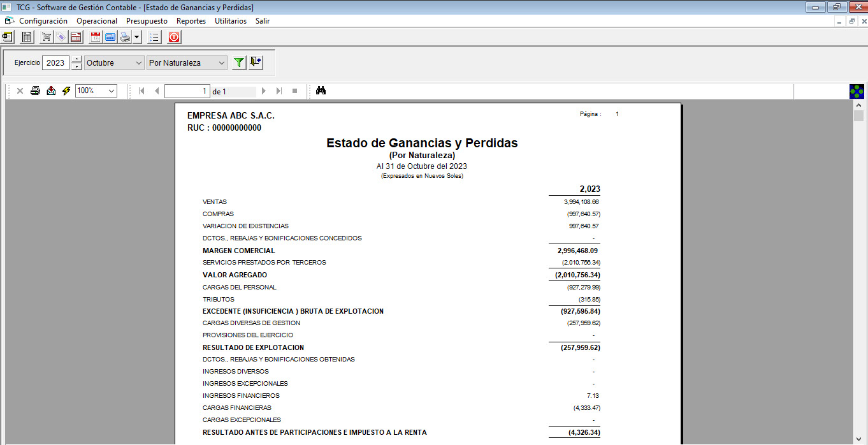Screen dimensions: 868x445
Task: Click the page number input field
Action: [187, 91]
